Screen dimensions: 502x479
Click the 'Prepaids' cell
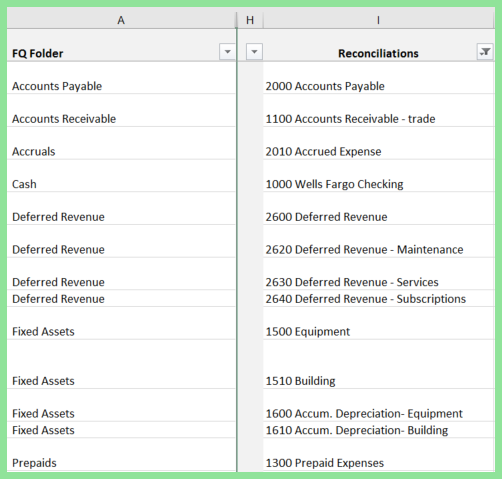(x=121, y=454)
